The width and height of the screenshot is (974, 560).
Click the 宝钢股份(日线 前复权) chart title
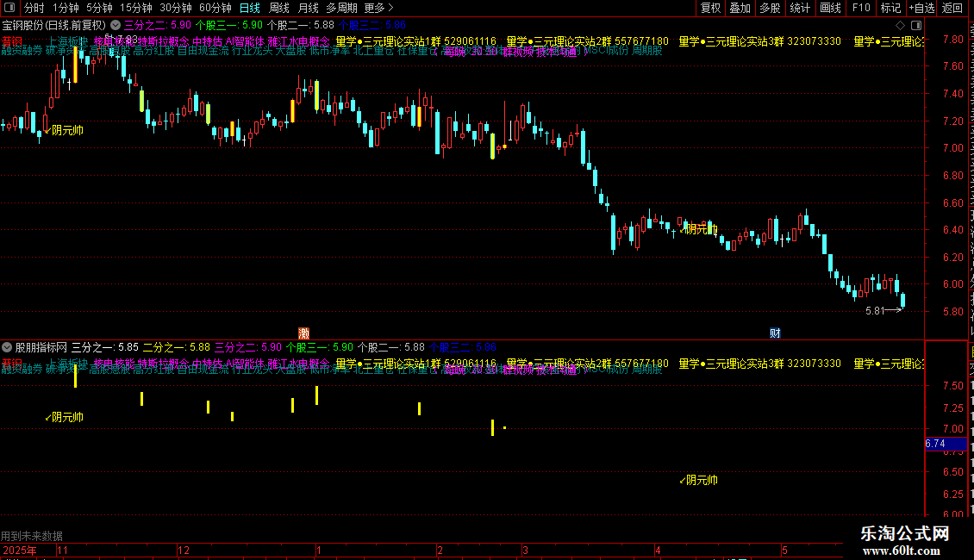[x=54, y=26]
